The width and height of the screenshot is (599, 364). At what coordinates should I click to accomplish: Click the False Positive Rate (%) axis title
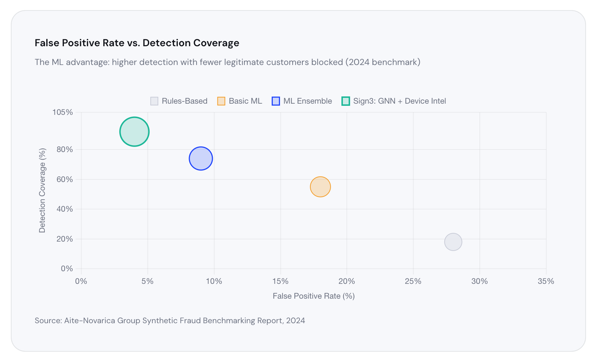pyautogui.click(x=314, y=296)
